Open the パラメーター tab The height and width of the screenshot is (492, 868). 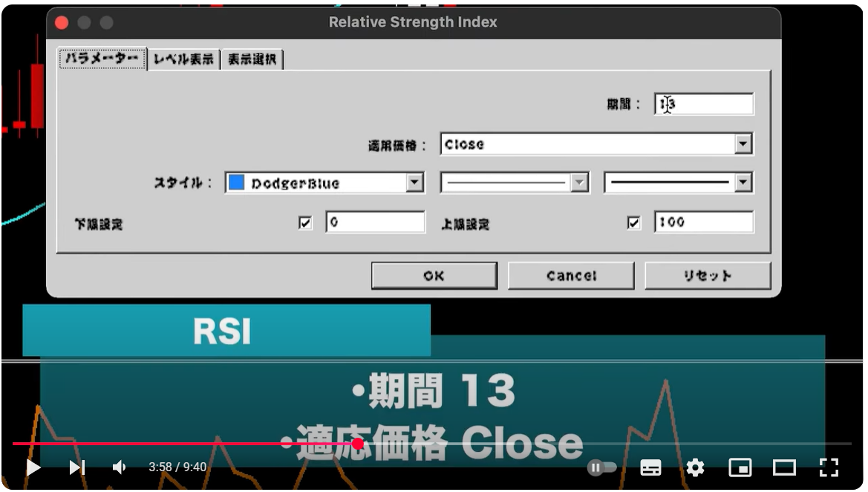[x=102, y=59]
